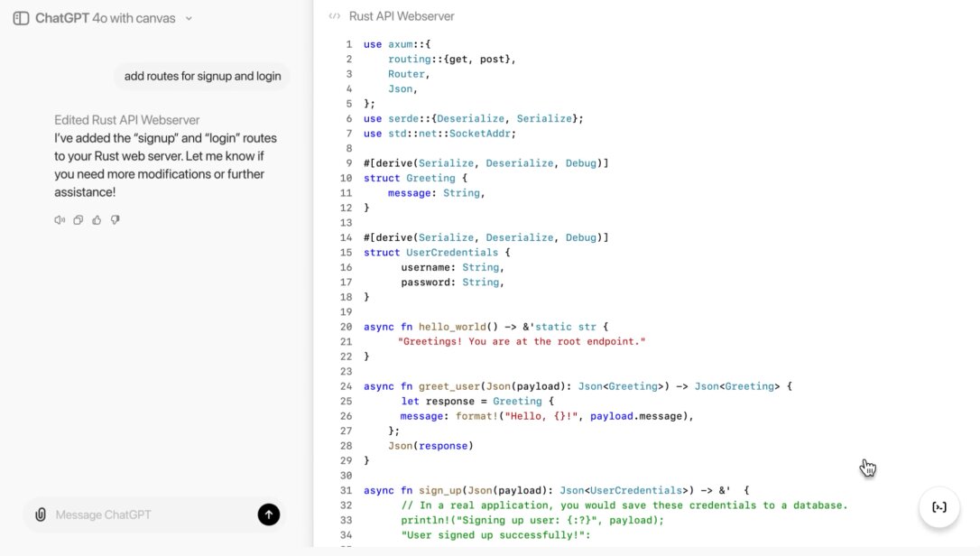Click the hello_world function definition line
The height and width of the screenshot is (556, 980).
pos(485,327)
